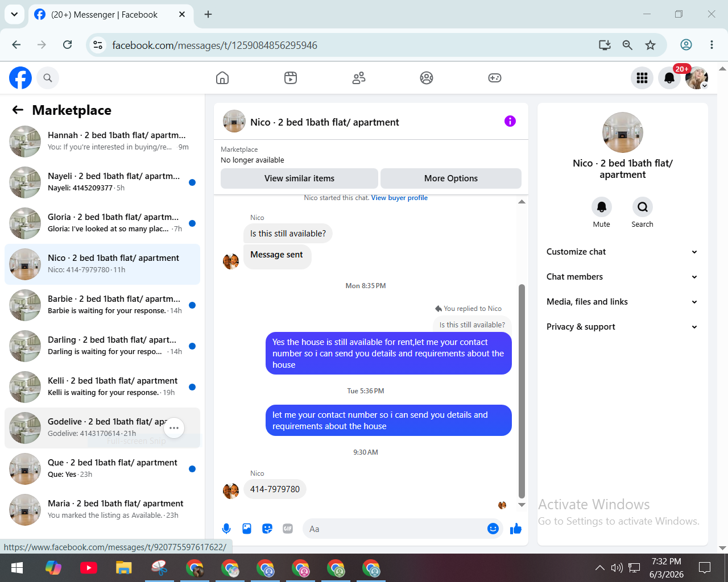The height and width of the screenshot is (582, 728).
Task: Install app icon in the address bar
Action: [605, 45]
